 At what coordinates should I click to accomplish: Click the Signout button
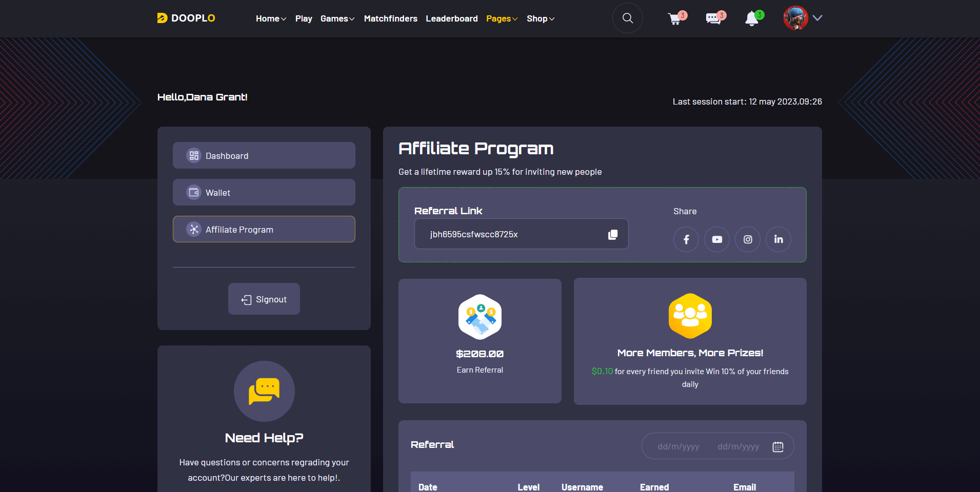pos(264,299)
